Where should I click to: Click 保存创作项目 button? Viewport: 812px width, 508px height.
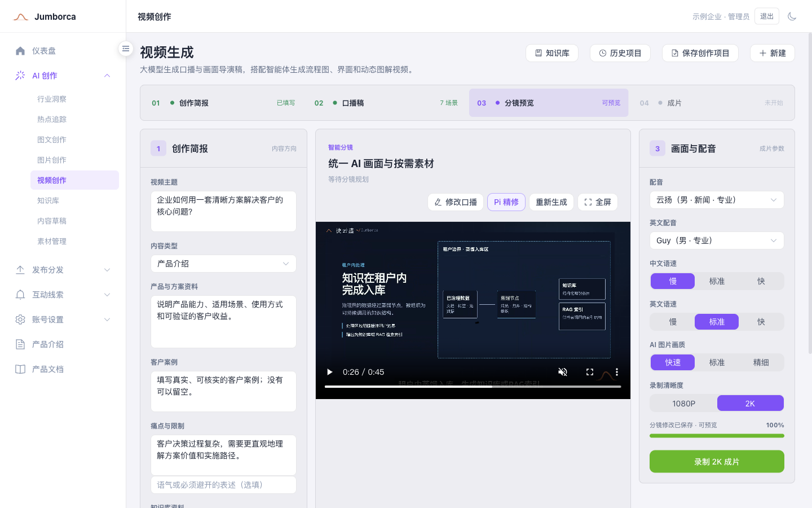[x=700, y=53]
